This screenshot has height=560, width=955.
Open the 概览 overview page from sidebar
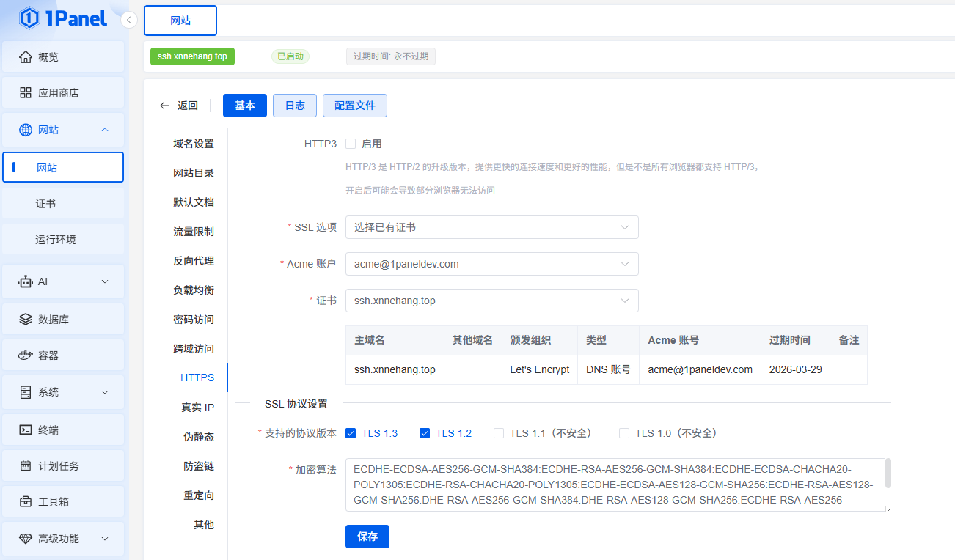(63, 56)
